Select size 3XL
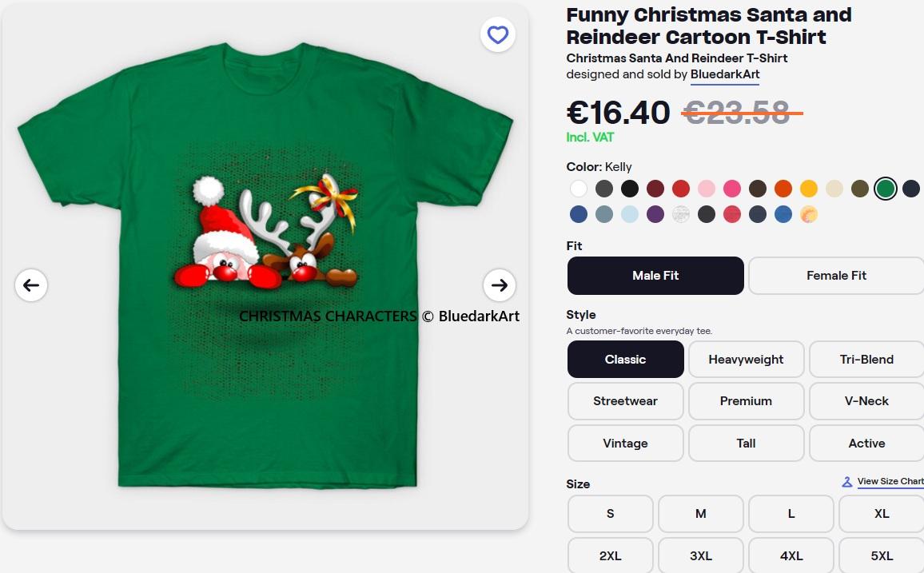 pos(700,555)
